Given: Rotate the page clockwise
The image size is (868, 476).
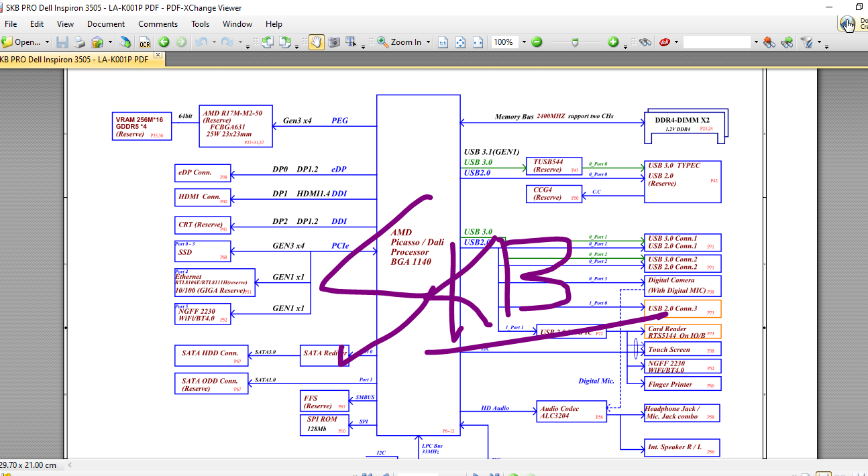Looking at the screenshot, I should tap(284, 42).
